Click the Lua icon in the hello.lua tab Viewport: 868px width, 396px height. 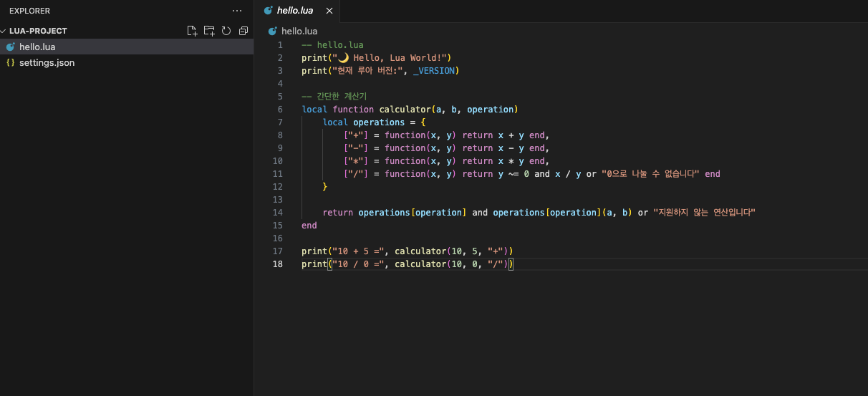click(x=268, y=11)
